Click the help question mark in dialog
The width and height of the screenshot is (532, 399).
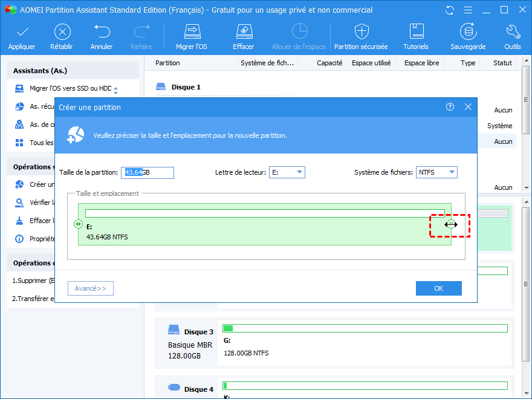pyautogui.click(x=450, y=107)
